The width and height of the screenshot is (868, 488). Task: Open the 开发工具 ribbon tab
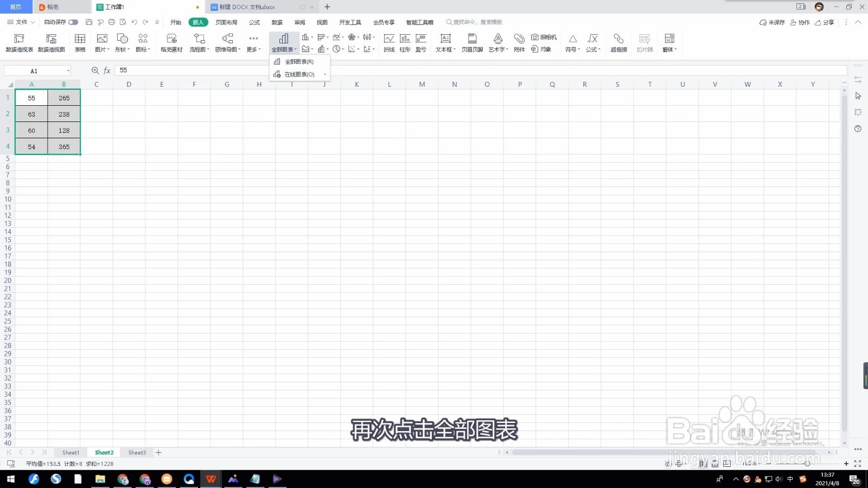(350, 22)
